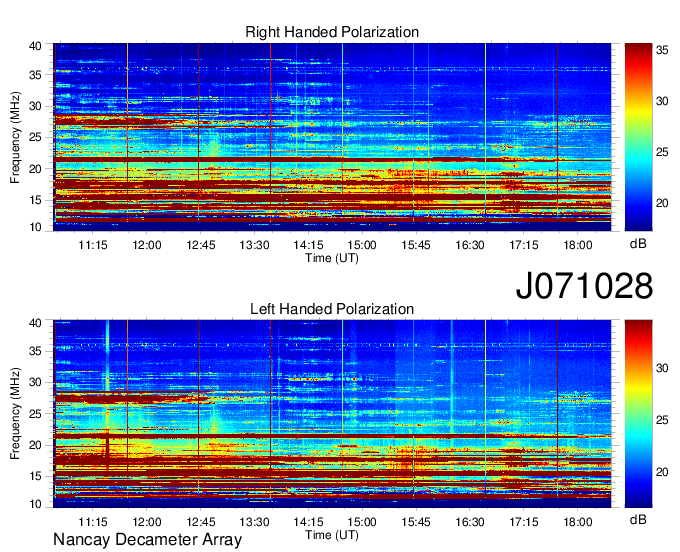
Task: Click the 20 dB label on the bottom color bar
Action: [x=662, y=472]
